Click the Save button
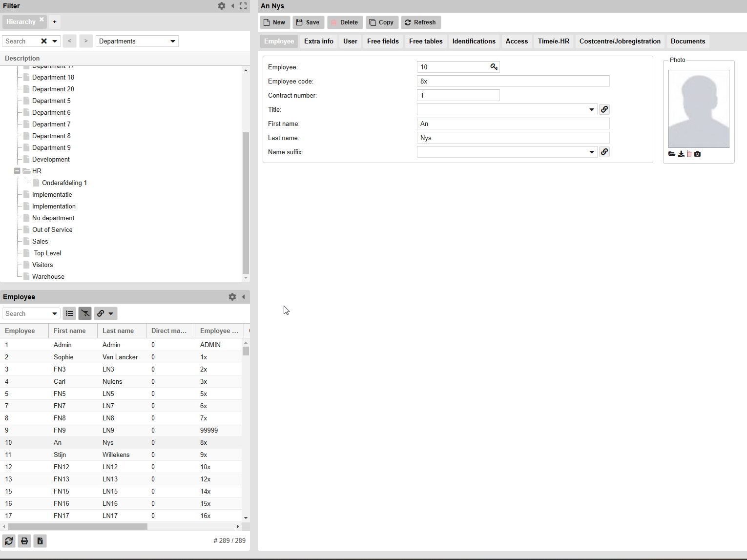Screen dimensions: 747x560 pyautogui.click(x=308, y=22)
